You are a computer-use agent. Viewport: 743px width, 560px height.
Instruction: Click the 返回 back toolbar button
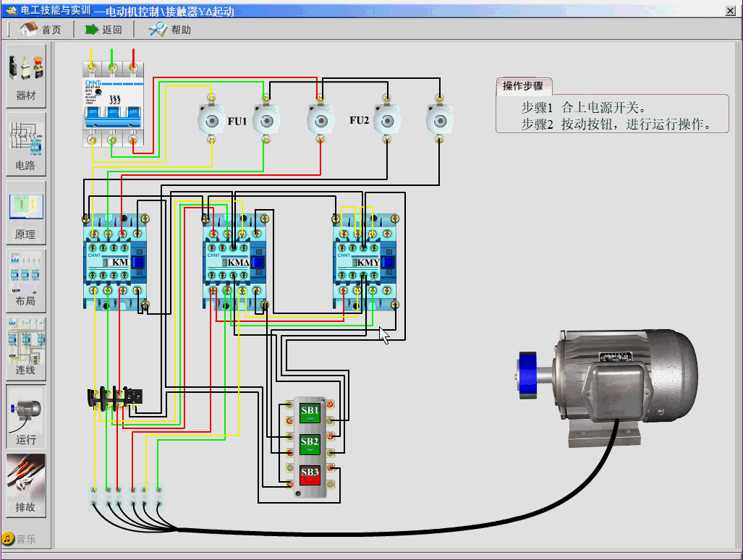click(103, 30)
